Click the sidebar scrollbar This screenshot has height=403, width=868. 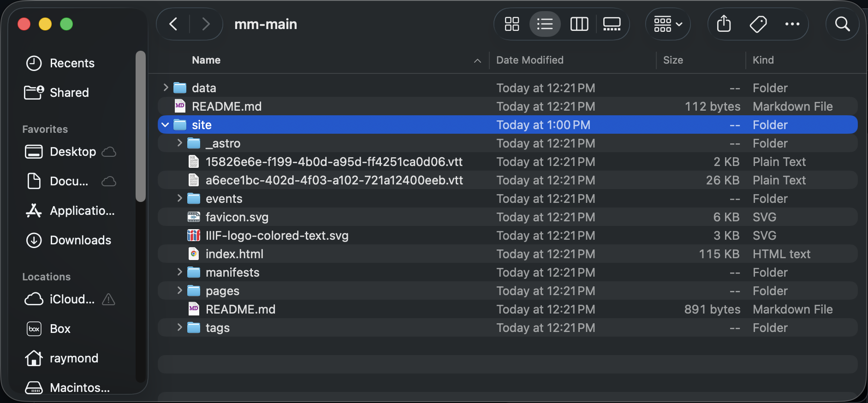pyautogui.click(x=141, y=127)
